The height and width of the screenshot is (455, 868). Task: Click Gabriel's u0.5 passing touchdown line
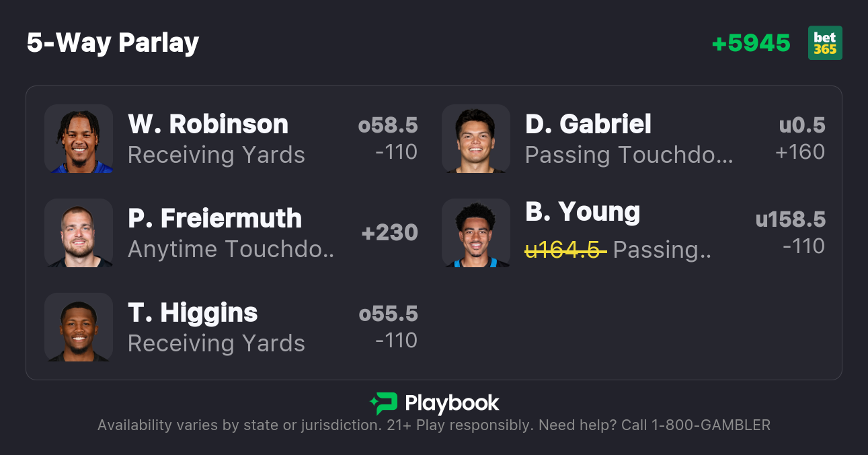pyautogui.click(x=802, y=125)
